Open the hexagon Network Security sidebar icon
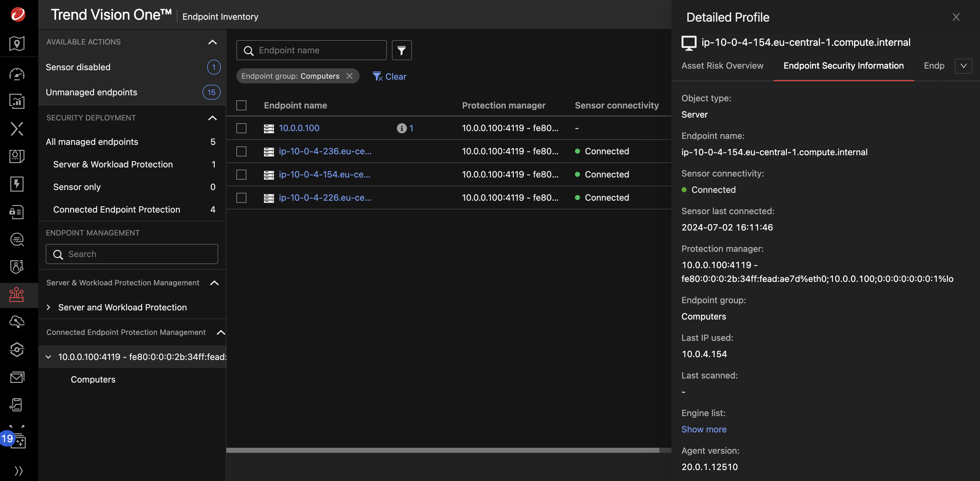This screenshot has width=980, height=481. pos(17,350)
